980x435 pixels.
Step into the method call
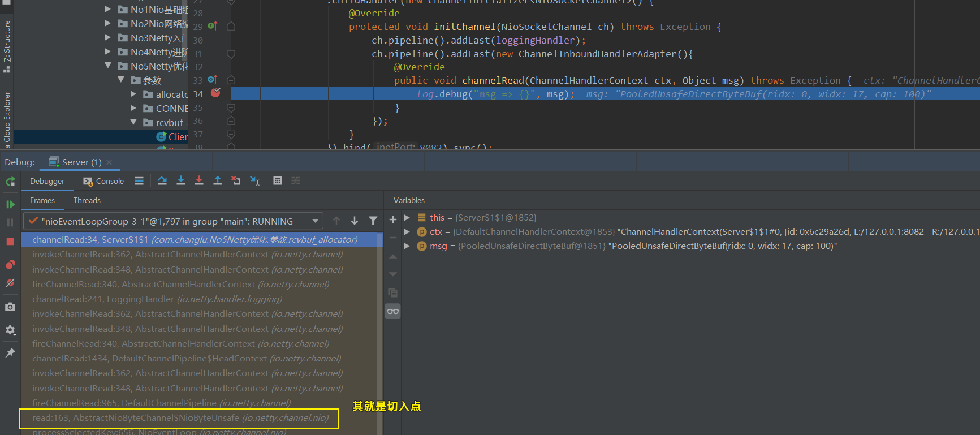pos(181,181)
